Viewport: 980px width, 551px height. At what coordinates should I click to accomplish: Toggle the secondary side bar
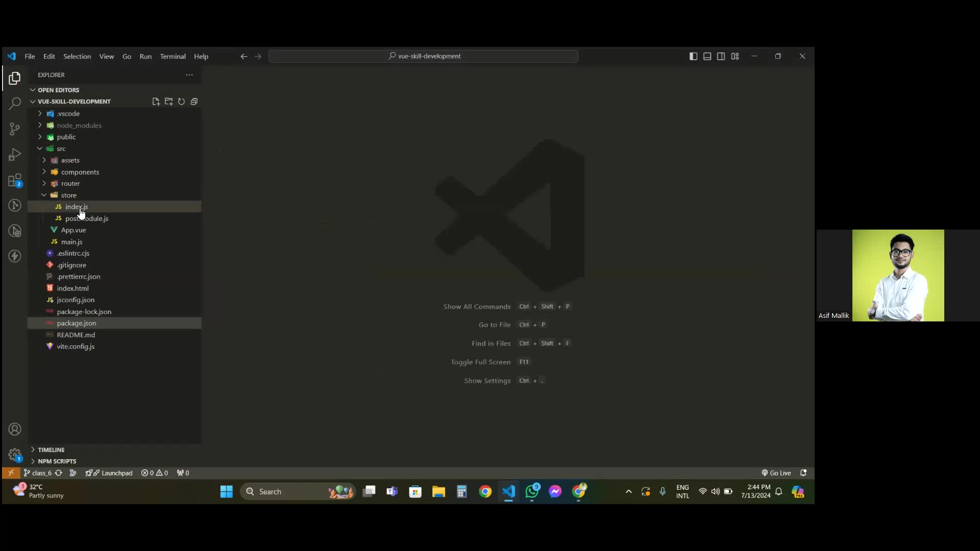point(721,57)
